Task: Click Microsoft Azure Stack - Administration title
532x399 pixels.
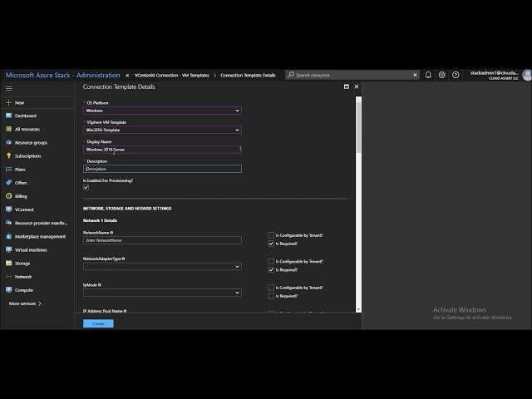Action: coord(63,75)
